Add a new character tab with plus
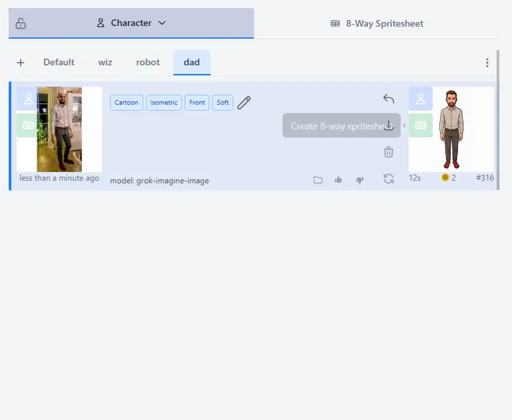Screen dimensions: 512x420 point(21,63)
